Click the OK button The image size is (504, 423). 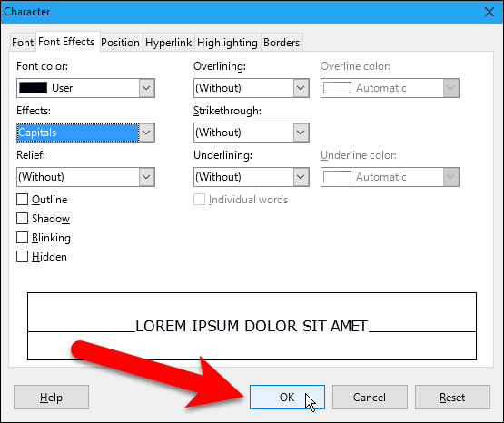click(x=287, y=398)
